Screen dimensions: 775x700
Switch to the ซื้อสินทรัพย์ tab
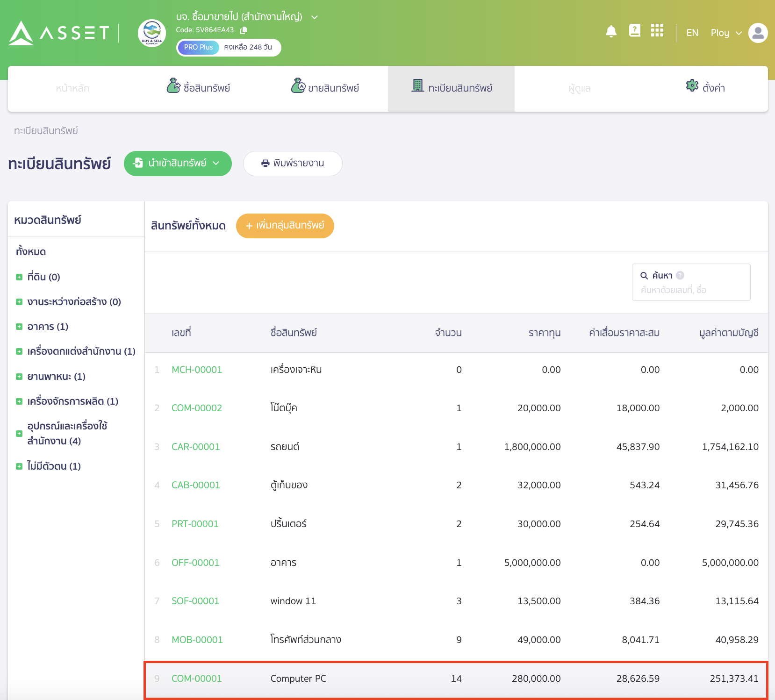[199, 88]
